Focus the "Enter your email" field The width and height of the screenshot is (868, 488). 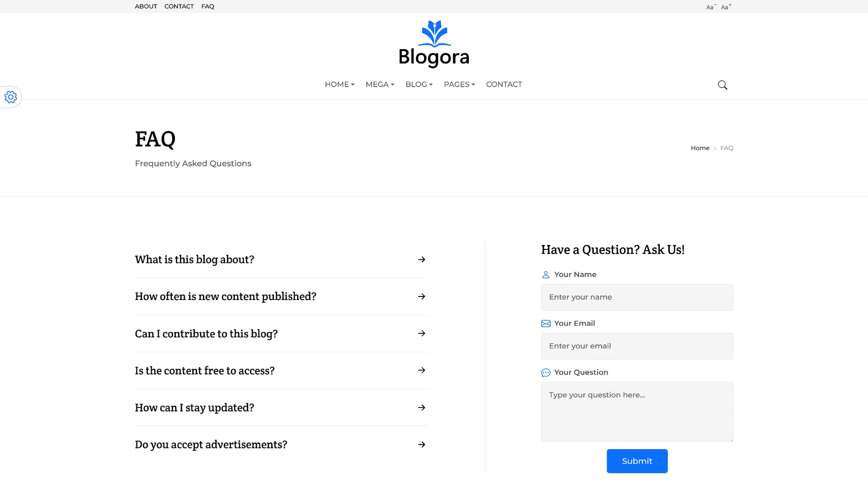pyautogui.click(x=637, y=346)
